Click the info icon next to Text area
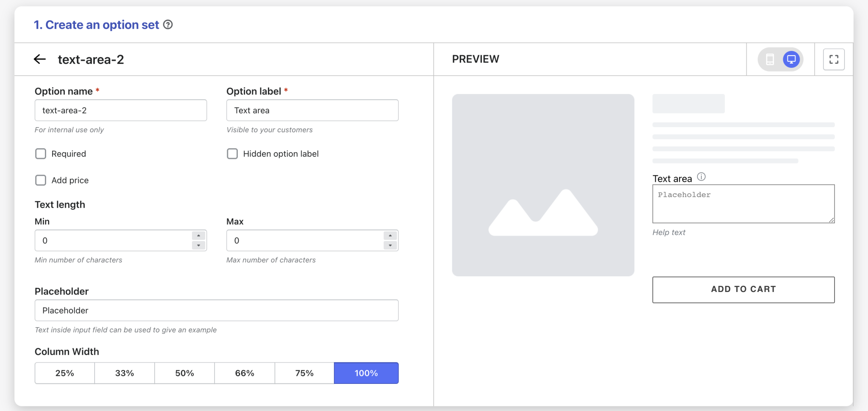The height and width of the screenshot is (411, 868). click(701, 177)
